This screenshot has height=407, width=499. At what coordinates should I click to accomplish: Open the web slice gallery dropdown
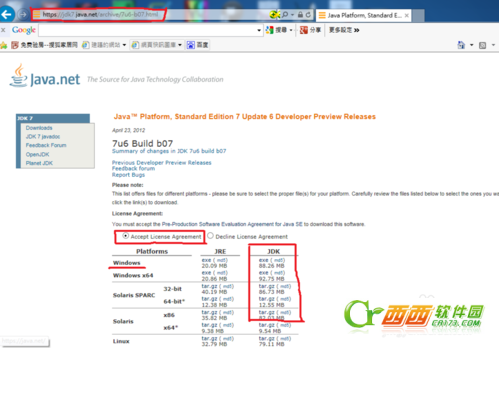coord(180,45)
